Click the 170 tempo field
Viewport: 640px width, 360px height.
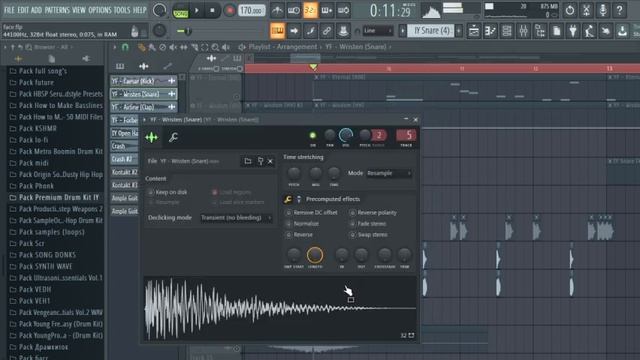251,11
